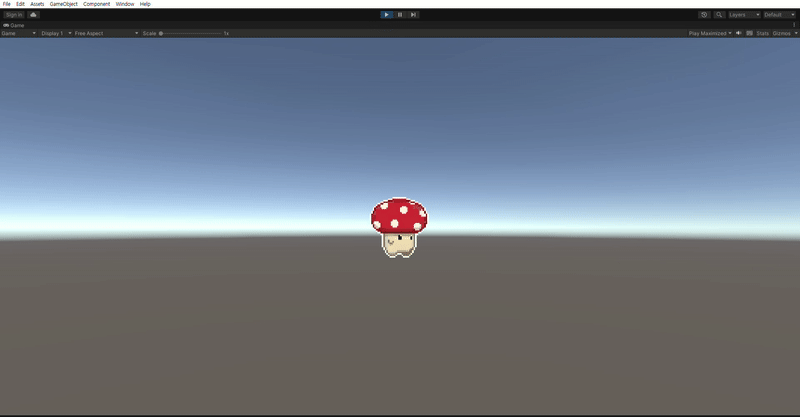Click the Sign in button
The image size is (800, 417).
tap(14, 15)
